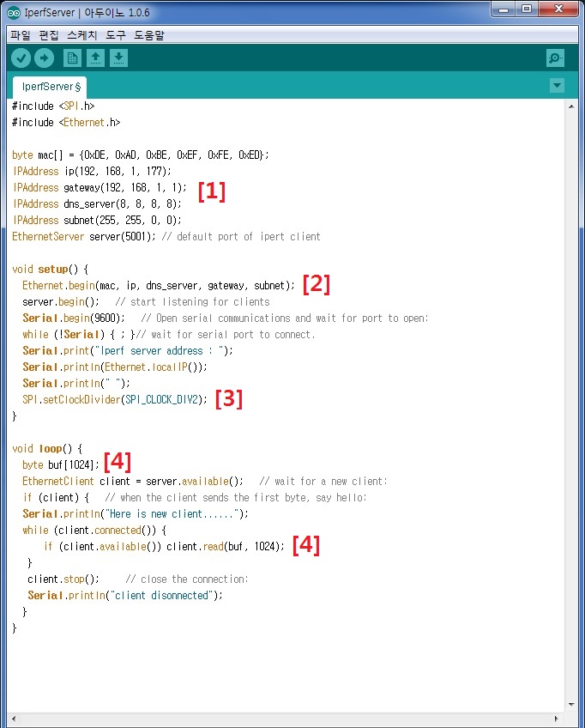Click 'Serial.print("Iperf server address' line
The image size is (585, 728).
[127, 350]
